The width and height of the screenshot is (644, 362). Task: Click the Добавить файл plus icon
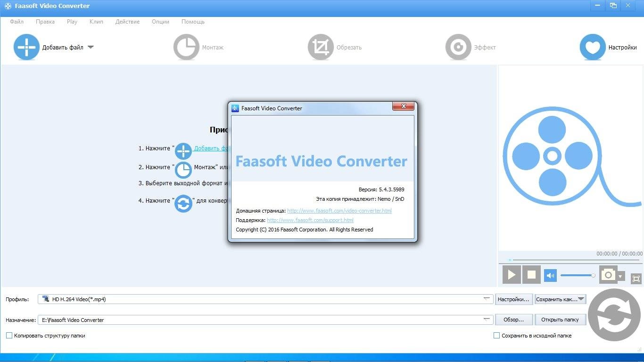(x=26, y=47)
